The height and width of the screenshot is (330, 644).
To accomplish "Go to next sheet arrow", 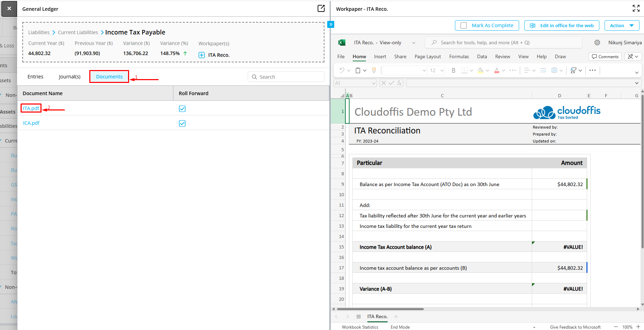I will point(347,316).
